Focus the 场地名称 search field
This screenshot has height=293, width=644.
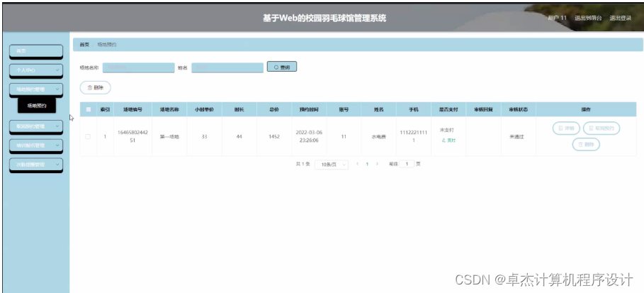138,67
